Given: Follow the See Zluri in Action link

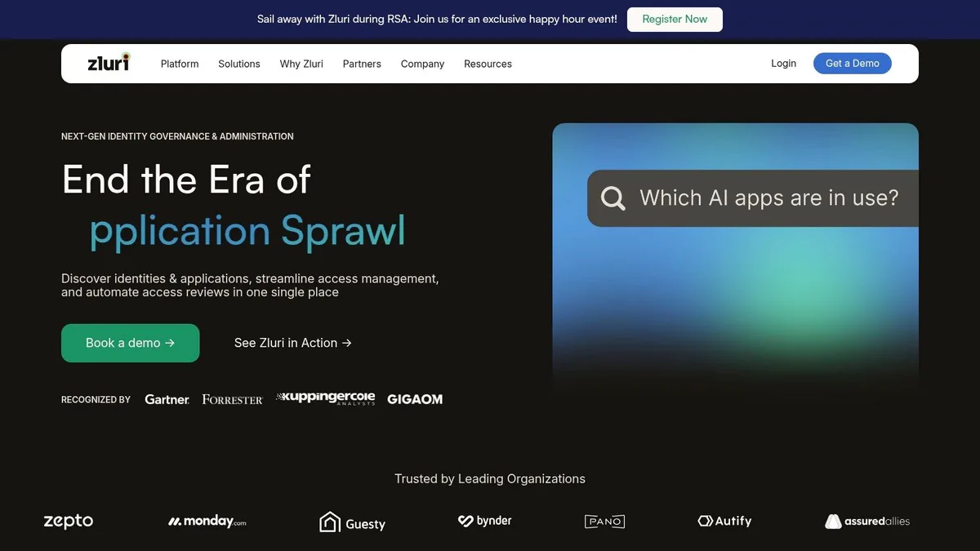Looking at the screenshot, I should pyautogui.click(x=292, y=343).
